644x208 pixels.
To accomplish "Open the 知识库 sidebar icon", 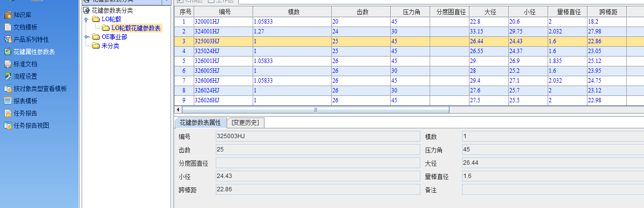I will [x=7, y=15].
